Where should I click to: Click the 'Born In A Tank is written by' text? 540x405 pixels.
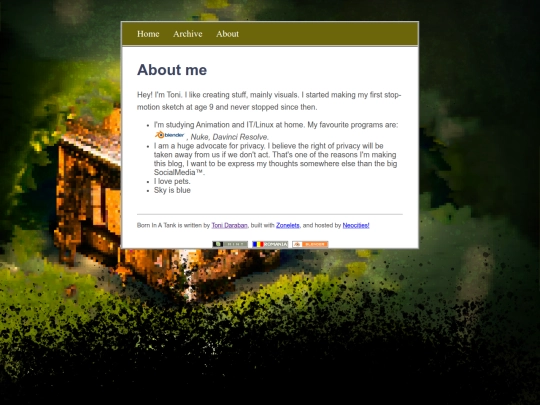[x=173, y=225]
